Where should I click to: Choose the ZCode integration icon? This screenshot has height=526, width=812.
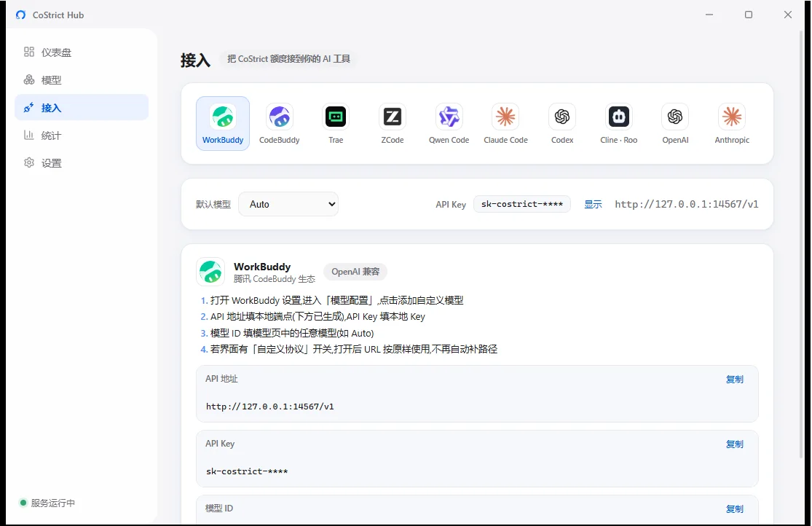point(392,123)
